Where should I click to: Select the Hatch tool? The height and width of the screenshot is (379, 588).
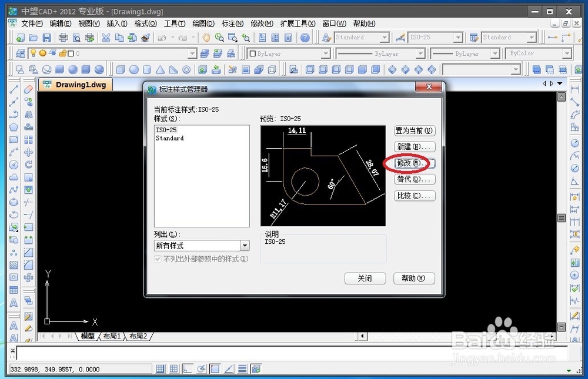point(14,265)
